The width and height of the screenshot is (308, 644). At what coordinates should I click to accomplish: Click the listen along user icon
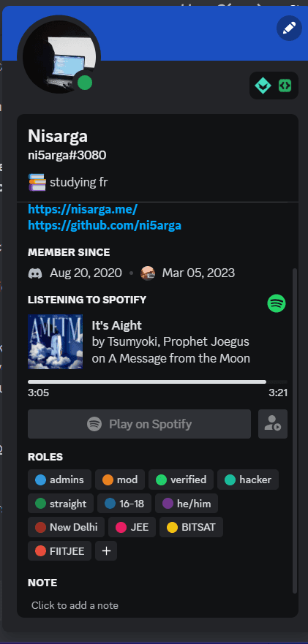click(x=273, y=424)
